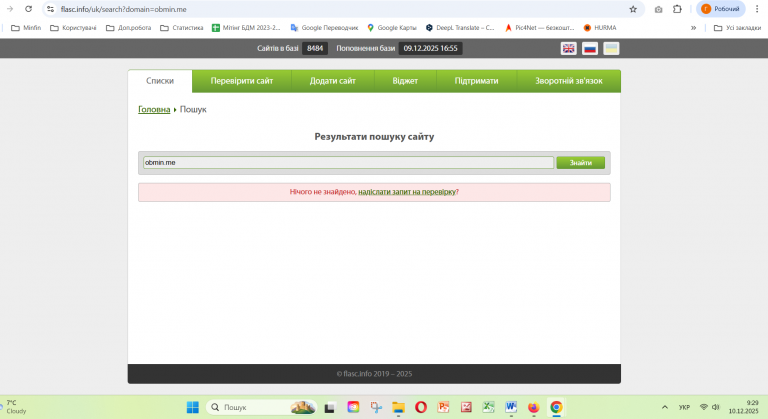Focus the domain search field obmin.me
This screenshot has height=419, width=768.
348,163
